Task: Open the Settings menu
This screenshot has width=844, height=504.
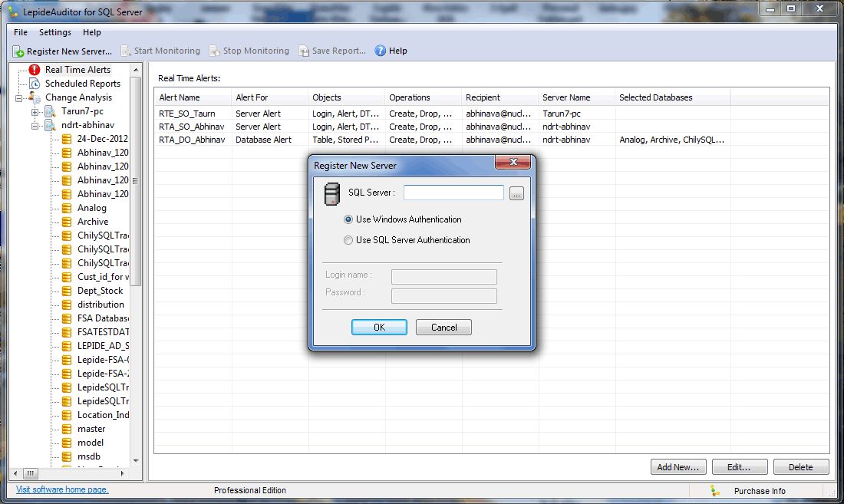Action: (x=55, y=32)
